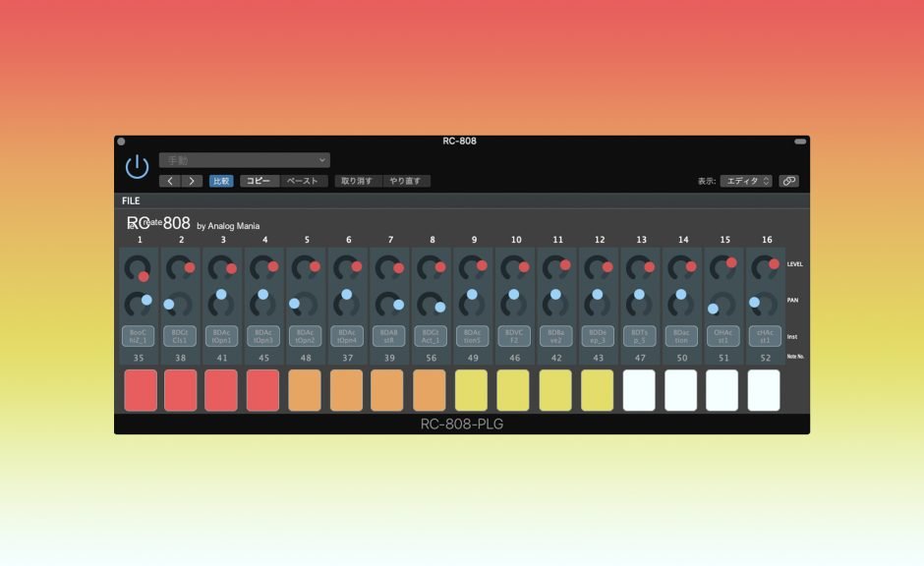Select the BDVC F2 instrument on channel 10
924x566 pixels.
pyautogui.click(x=515, y=337)
